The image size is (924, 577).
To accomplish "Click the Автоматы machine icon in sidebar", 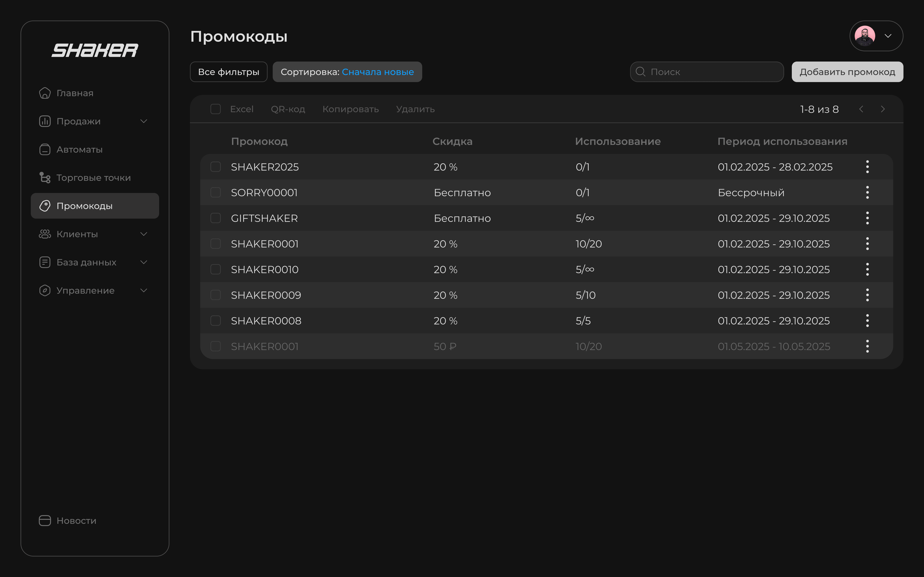I will (45, 150).
